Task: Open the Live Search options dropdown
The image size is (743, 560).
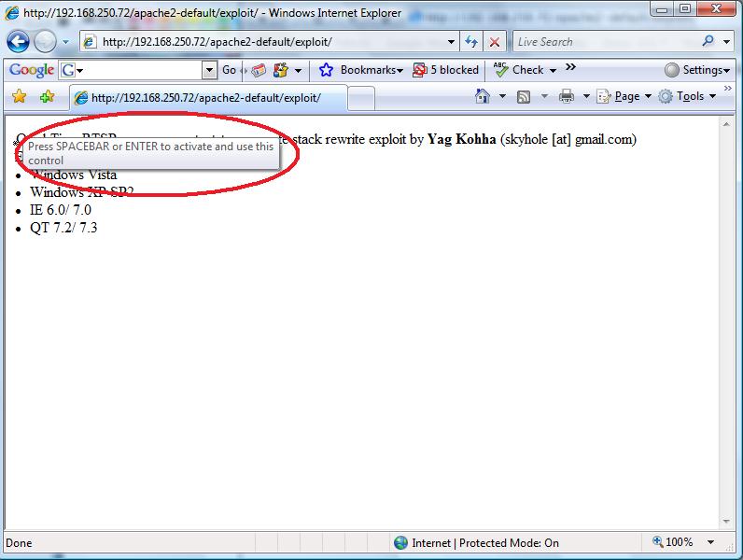Action: (726, 42)
